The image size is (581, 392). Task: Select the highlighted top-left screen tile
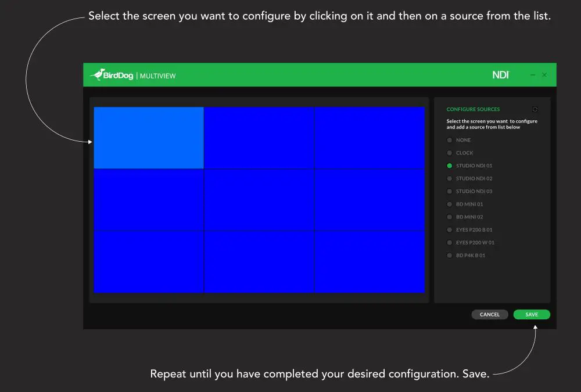[149, 137]
